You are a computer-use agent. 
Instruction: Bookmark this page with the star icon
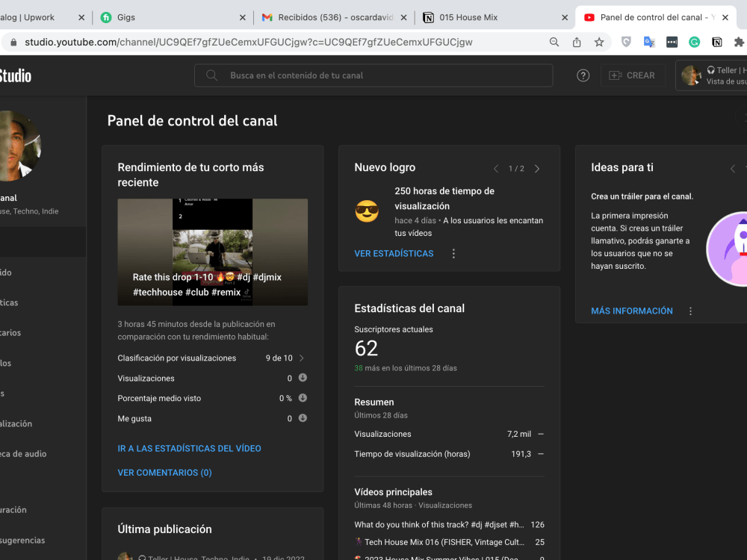(x=599, y=42)
